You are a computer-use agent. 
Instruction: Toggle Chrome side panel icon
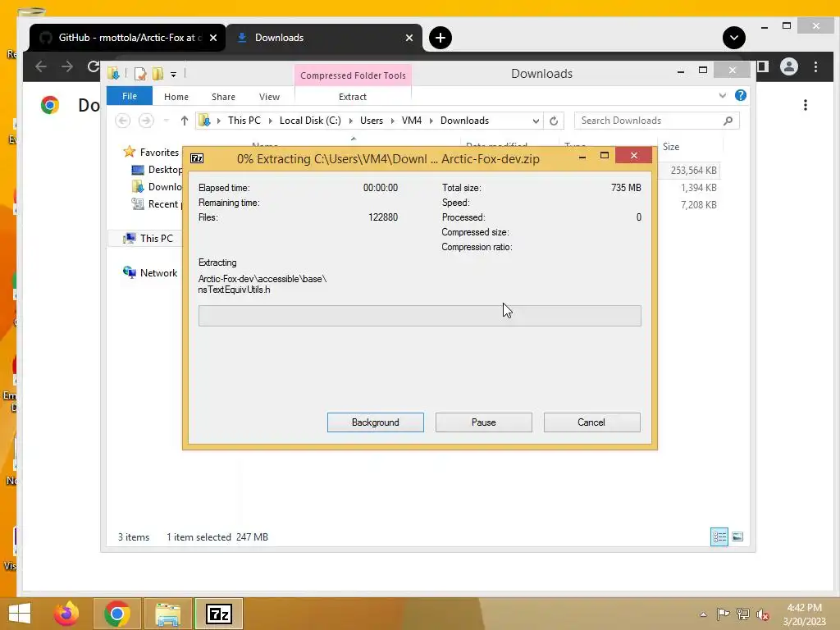(x=763, y=67)
